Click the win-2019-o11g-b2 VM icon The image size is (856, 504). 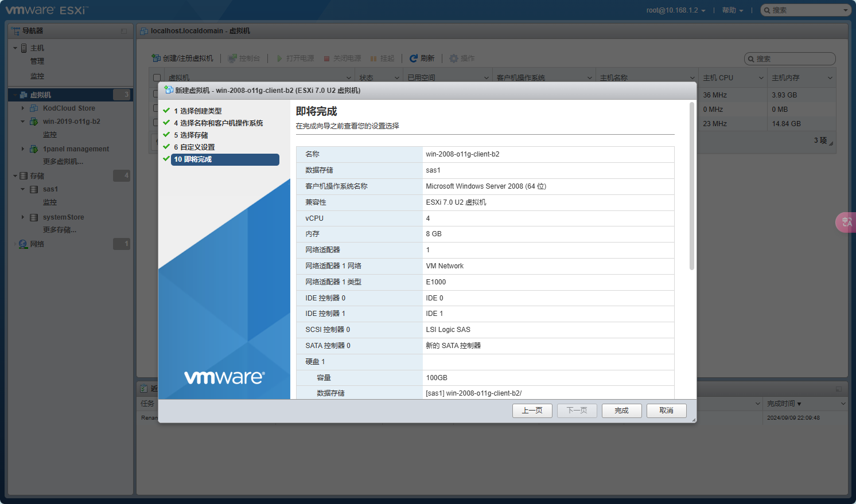tap(34, 122)
